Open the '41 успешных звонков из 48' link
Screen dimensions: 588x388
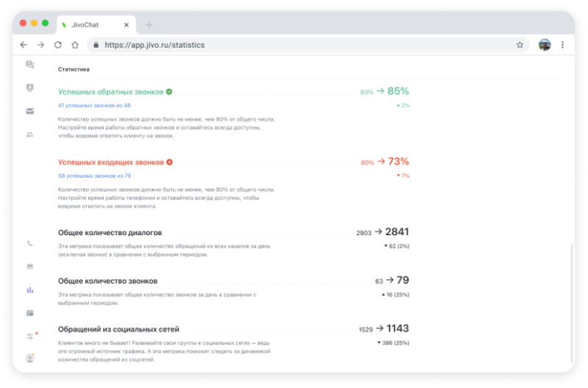coord(94,105)
